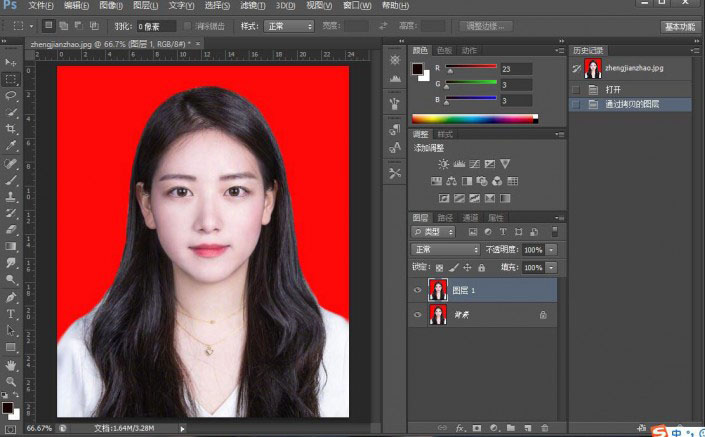Image resolution: width=705 pixels, height=437 pixels.
Task: Open the layer blend mode dropdown 正常
Action: coord(447,249)
